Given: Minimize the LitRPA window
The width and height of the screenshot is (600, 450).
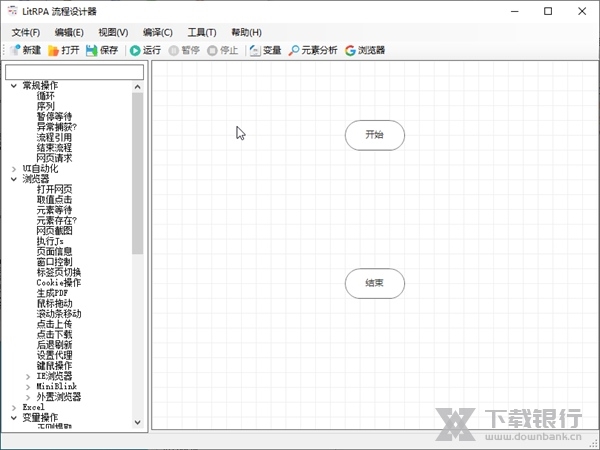Looking at the screenshot, I should click(515, 11).
